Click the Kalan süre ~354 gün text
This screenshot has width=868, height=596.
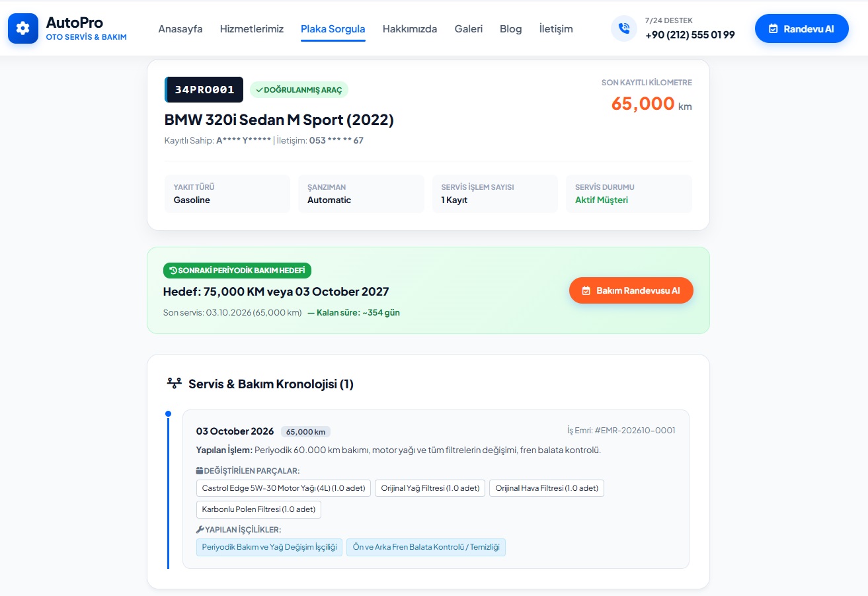pyautogui.click(x=354, y=312)
